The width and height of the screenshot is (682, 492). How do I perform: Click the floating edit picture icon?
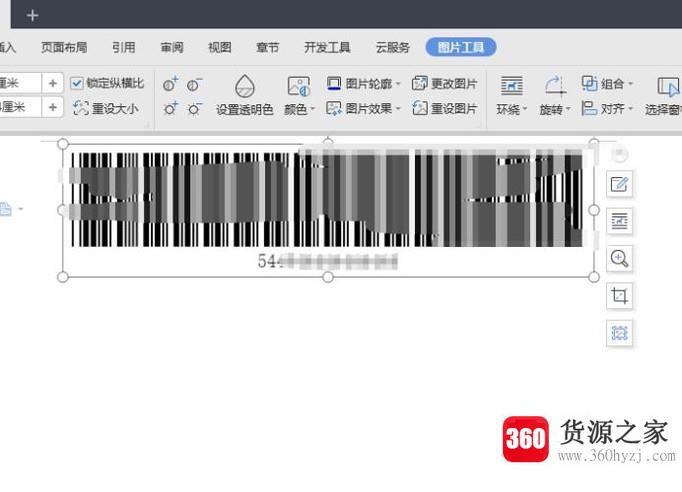[x=619, y=184]
